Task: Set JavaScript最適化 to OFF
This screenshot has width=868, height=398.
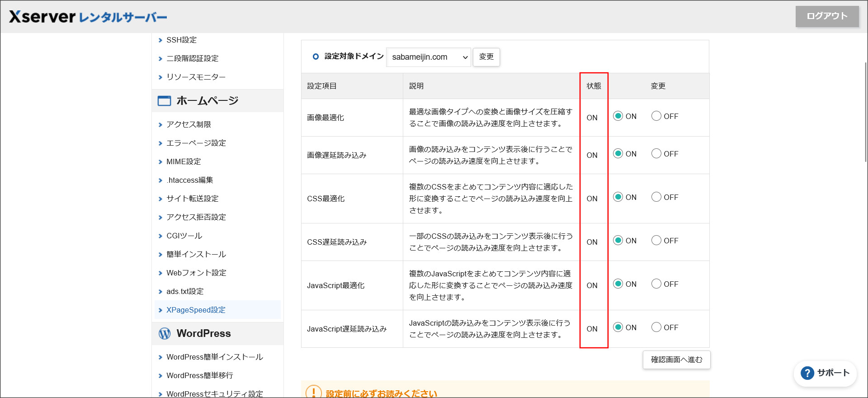Action: click(656, 284)
